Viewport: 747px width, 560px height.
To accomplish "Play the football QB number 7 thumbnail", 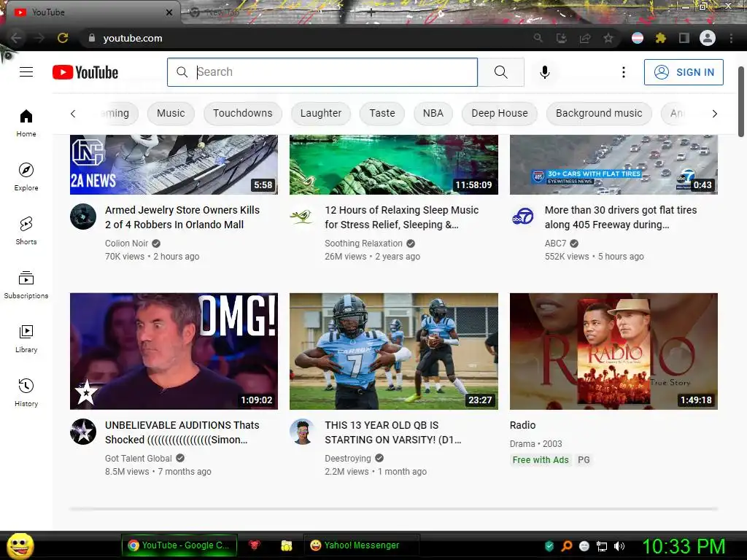I will [x=393, y=351].
